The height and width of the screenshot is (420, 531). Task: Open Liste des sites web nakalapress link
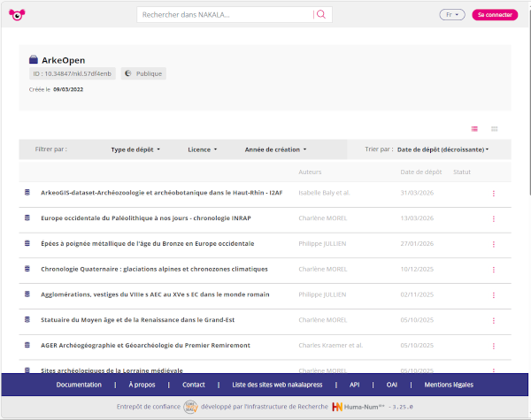pyautogui.click(x=277, y=385)
